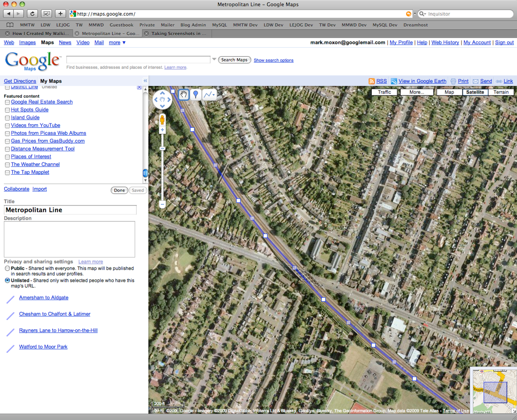Toggle the Traffic layer

[384, 92]
